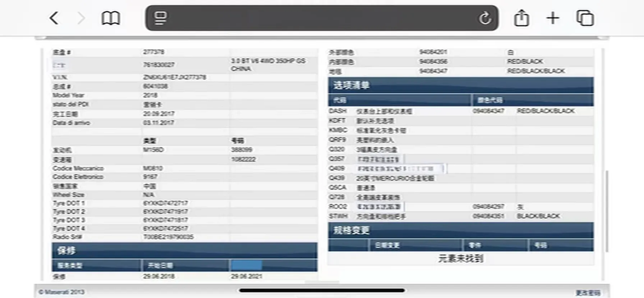Select the Q439 20-inch MERCURIO wheel row
Screen dimensions: 644x298
click(x=395, y=178)
